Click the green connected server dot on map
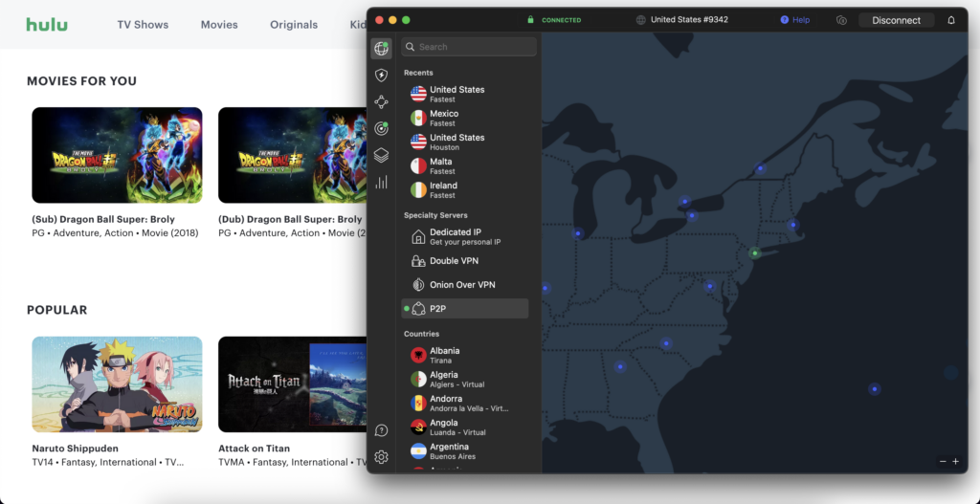The height and width of the screenshot is (504, 980). click(755, 252)
